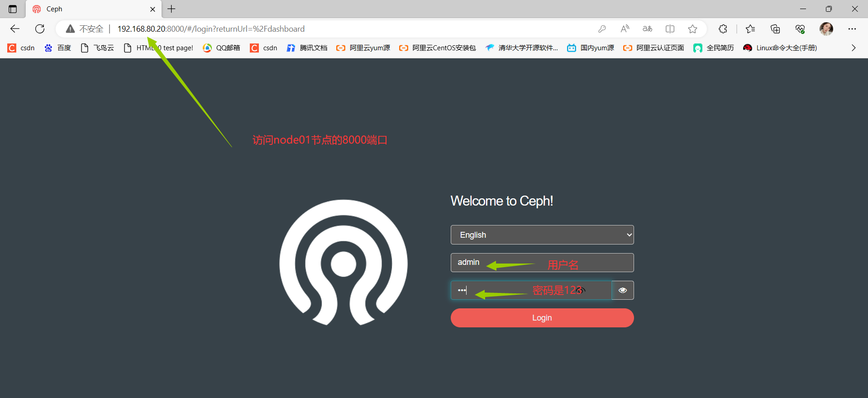Restore the browser window size
The width and height of the screenshot is (868, 398).
(829, 9)
